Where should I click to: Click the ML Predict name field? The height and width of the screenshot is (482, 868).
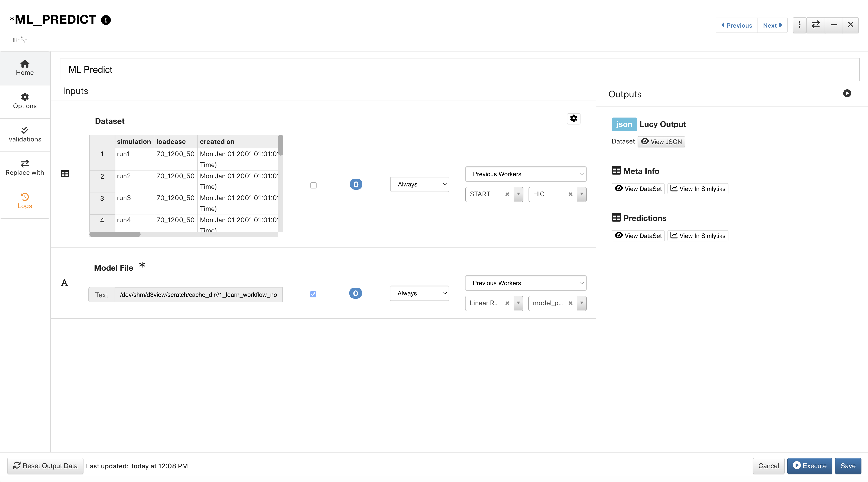click(460, 70)
